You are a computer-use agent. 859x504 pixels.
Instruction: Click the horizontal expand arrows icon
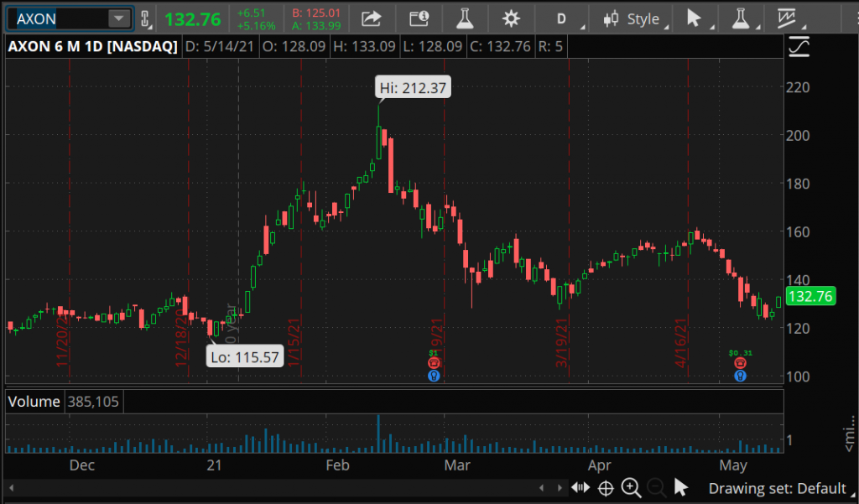point(580,487)
